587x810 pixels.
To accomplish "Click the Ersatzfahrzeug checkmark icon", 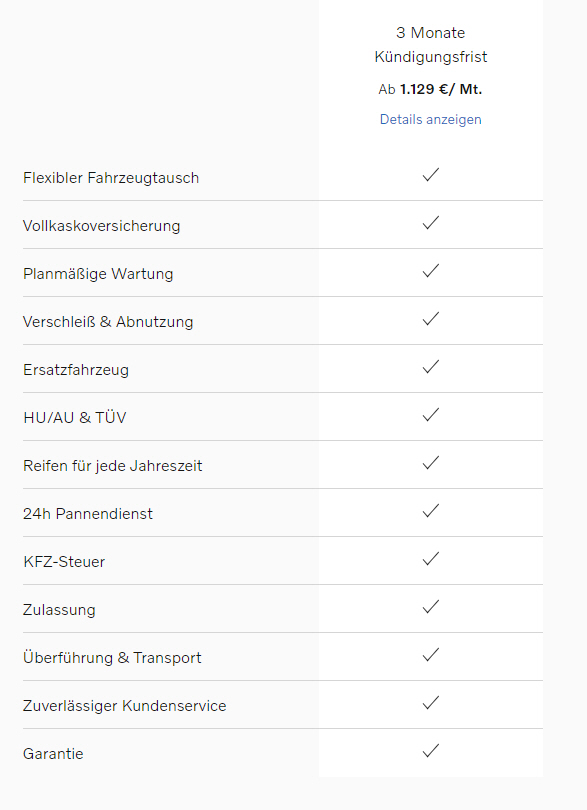I will pyautogui.click(x=430, y=367).
